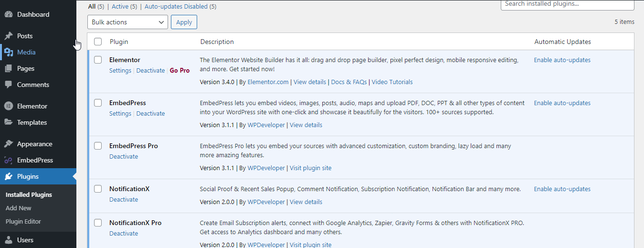Open the Elementor.com author link
The height and width of the screenshot is (248, 644).
coord(268,82)
